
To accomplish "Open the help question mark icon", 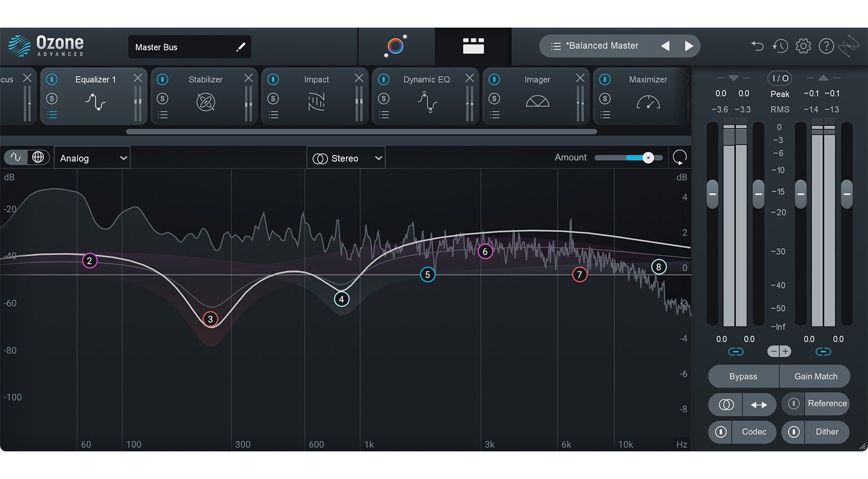I will 826,46.
